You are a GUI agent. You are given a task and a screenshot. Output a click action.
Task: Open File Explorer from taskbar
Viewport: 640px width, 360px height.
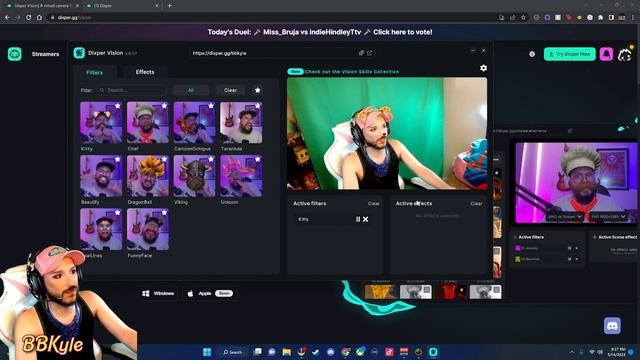(287, 352)
